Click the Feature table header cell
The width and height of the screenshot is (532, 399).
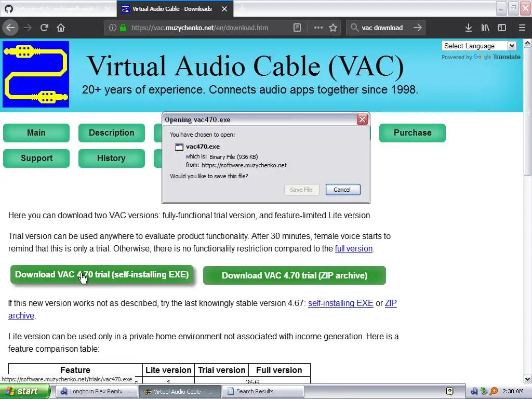75,370
